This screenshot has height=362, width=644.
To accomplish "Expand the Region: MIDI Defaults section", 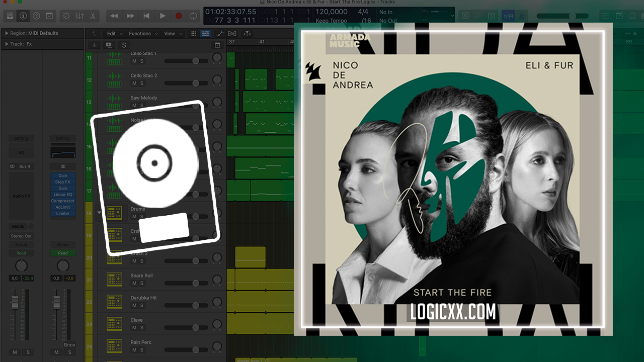I will pyautogui.click(x=7, y=33).
